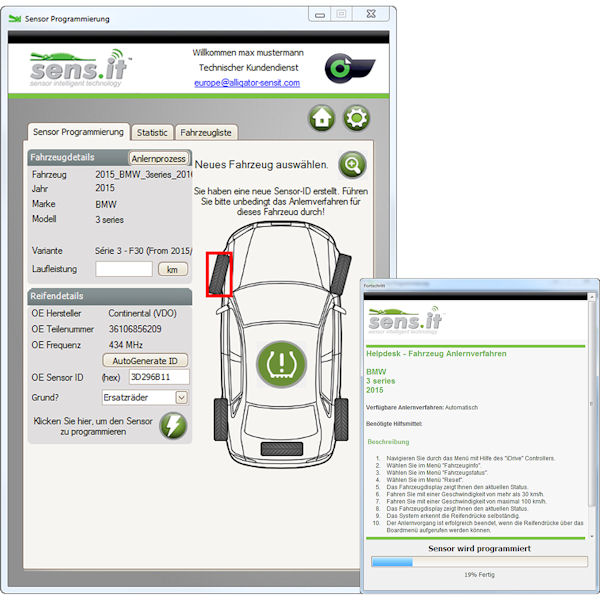Image resolution: width=600 pixels, height=600 pixels.
Task: Click 'Technischer Kundendienst' header text
Action: [x=248, y=68]
